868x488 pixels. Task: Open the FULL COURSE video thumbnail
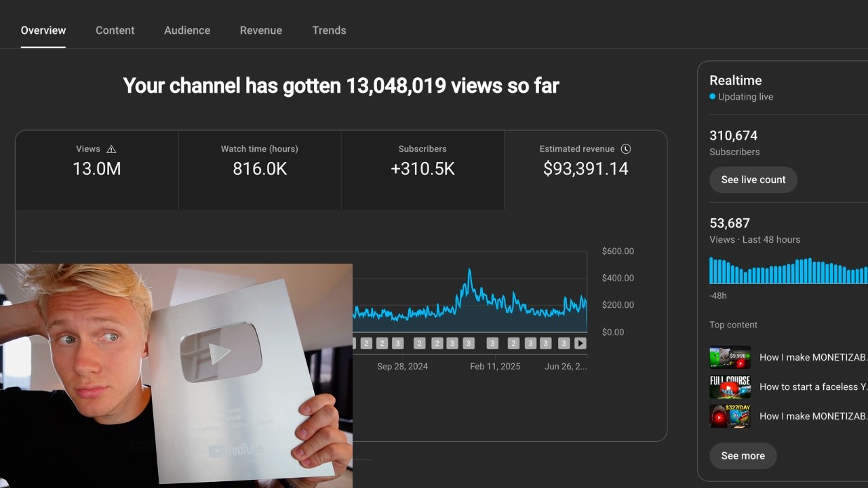(730, 387)
